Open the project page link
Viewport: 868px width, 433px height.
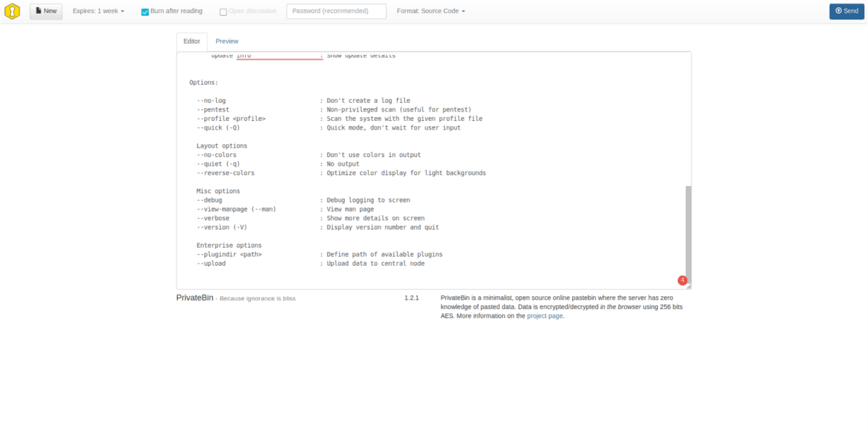point(545,316)
